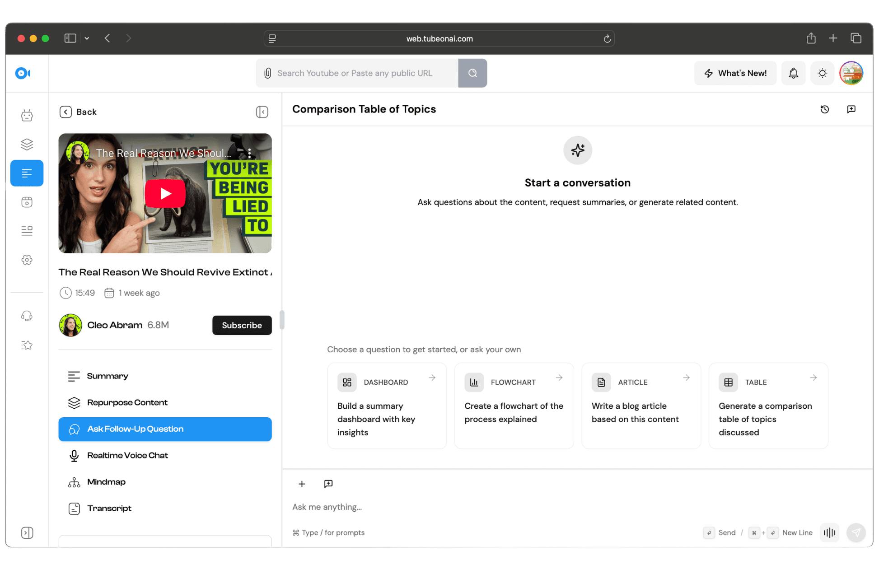
Task: Go back in browser history
Action: click(108, 38)
